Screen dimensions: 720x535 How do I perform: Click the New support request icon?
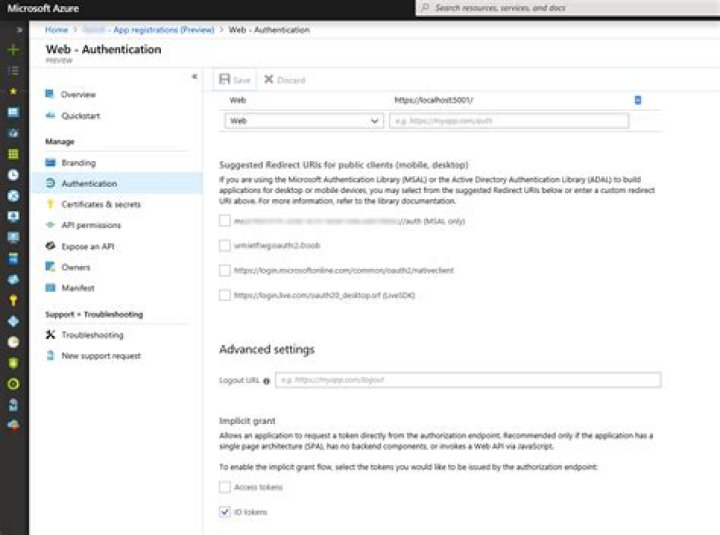(51, 355)
